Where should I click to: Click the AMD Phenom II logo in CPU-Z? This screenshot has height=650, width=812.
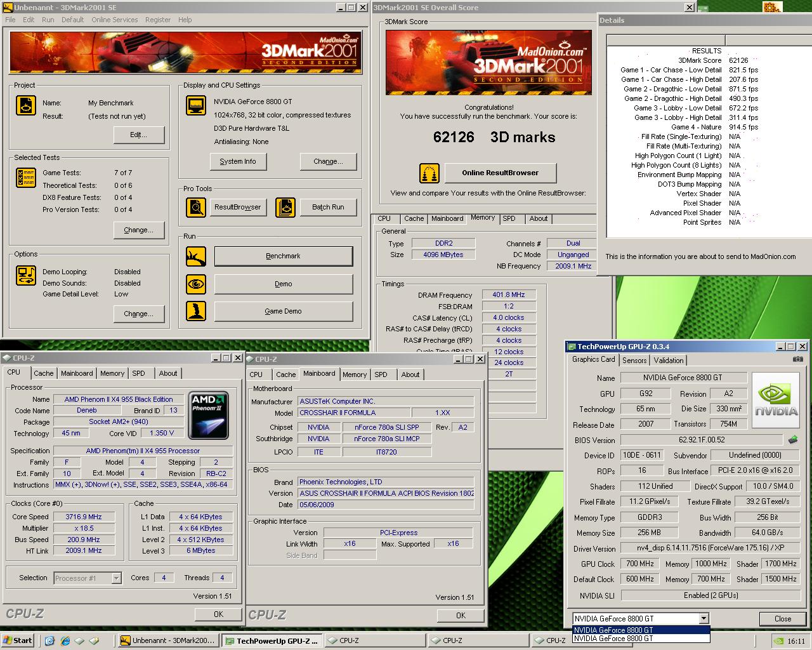point(209,415)
